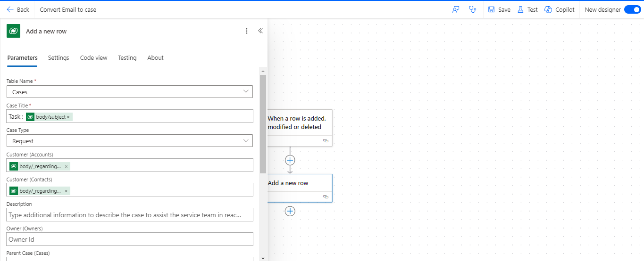644x261 pixels.
Task: Click the Test button
Action: (527, 9)
